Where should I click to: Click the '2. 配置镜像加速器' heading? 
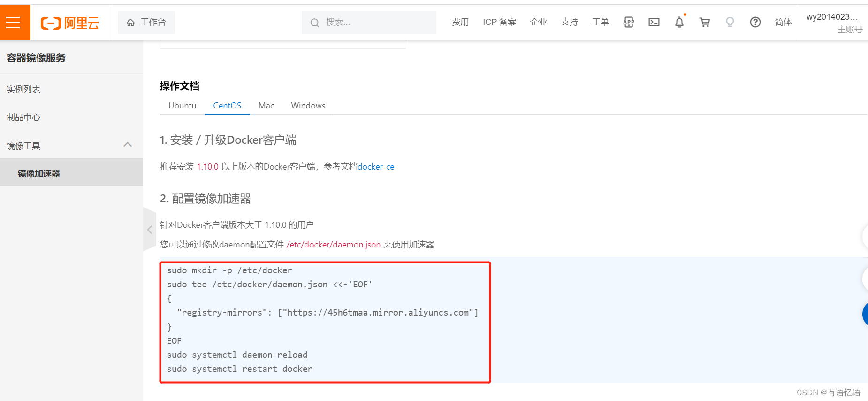pyautogui.click(x=206, y=199)
